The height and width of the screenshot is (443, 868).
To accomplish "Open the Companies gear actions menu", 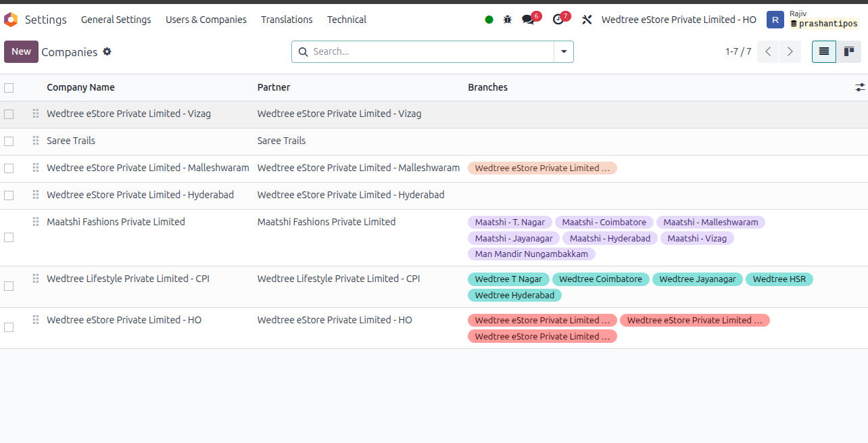I will coord(107,51).
